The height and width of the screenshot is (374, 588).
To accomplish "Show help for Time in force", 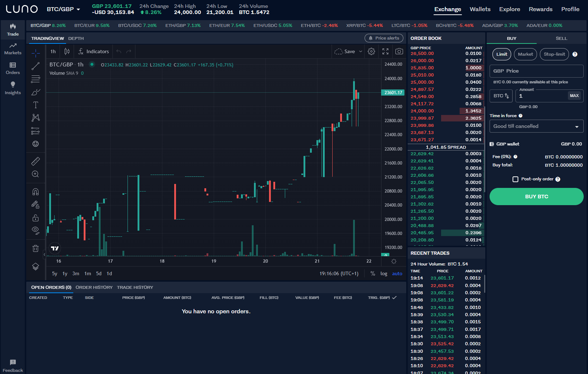I will click(x=520, y=116).
